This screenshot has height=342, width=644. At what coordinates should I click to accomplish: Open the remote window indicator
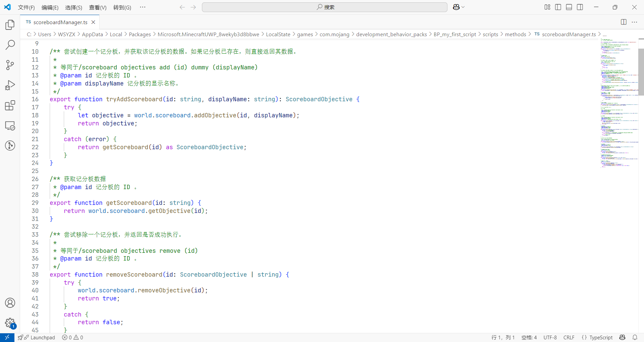point(7,337)
